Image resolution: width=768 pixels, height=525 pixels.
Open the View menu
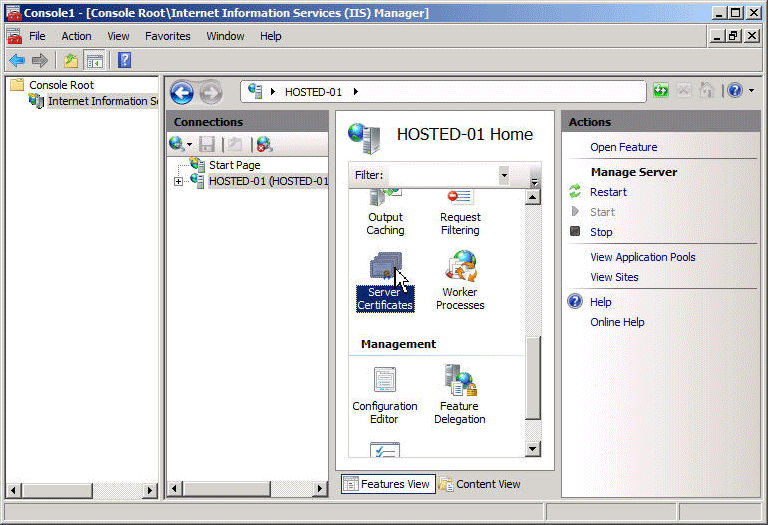pos(119,36)
